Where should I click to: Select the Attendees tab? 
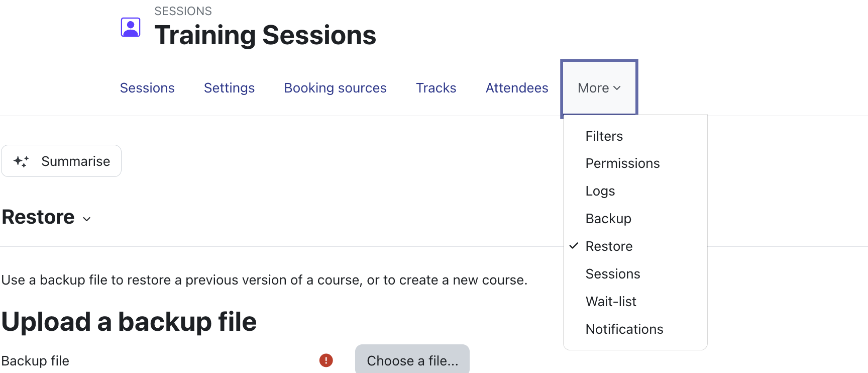[x=517, y=88]
